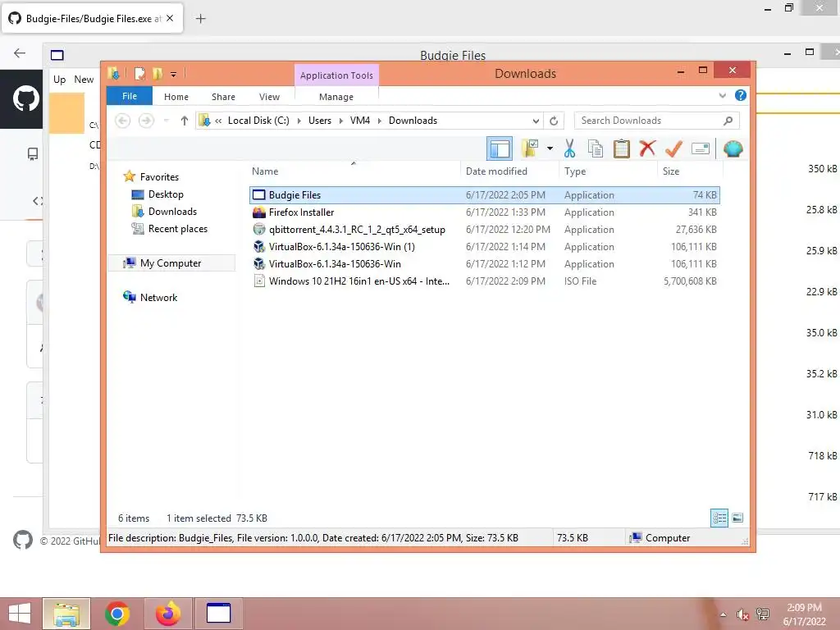840x630 pixels.
Task: Select the Windows 10 21H2 ISO file
Action: (x=484, y=281)
